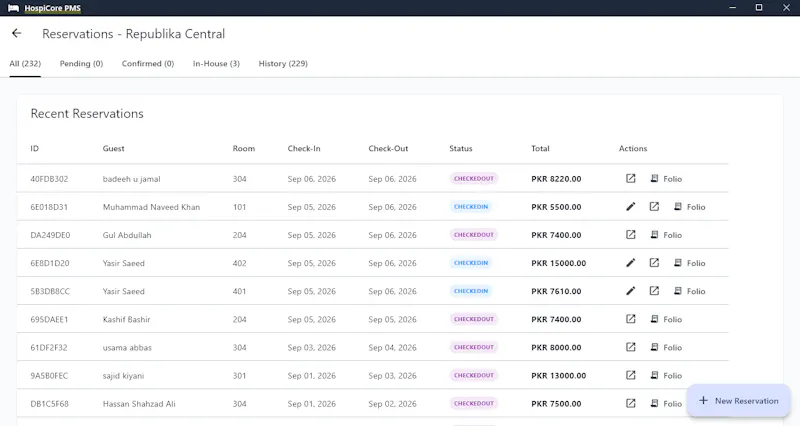View Folio for Gul Abdullah
Screen dimensions: 800x426
[x=666, y=235]
